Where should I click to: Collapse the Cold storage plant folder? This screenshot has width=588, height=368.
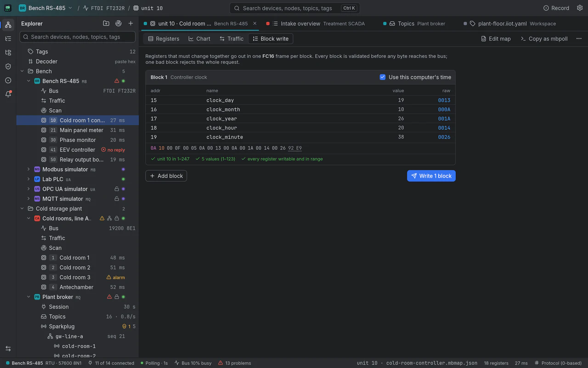(22, 209)
